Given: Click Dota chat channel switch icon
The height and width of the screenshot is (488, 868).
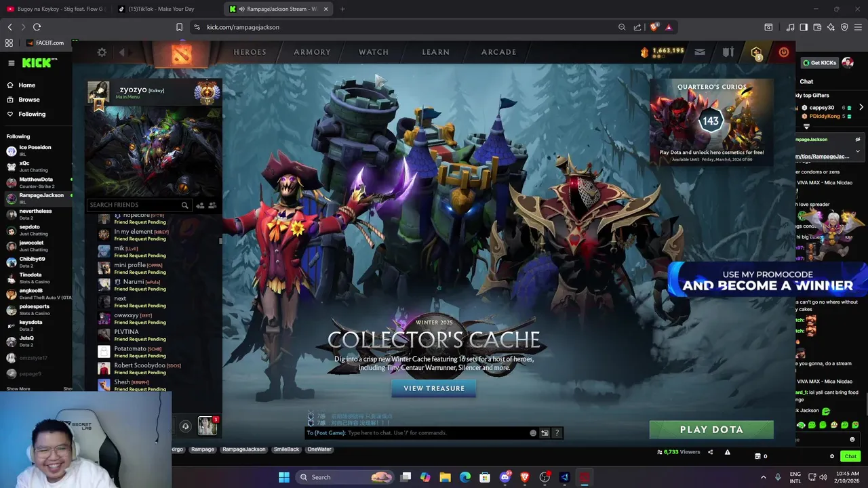Looking at the screenshot, I should click(545, 432).
